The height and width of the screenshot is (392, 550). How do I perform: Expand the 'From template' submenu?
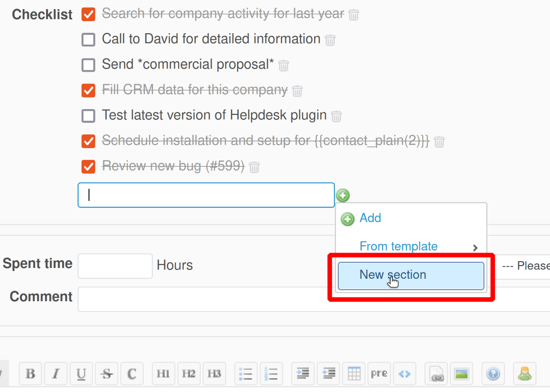coord(399,246)
